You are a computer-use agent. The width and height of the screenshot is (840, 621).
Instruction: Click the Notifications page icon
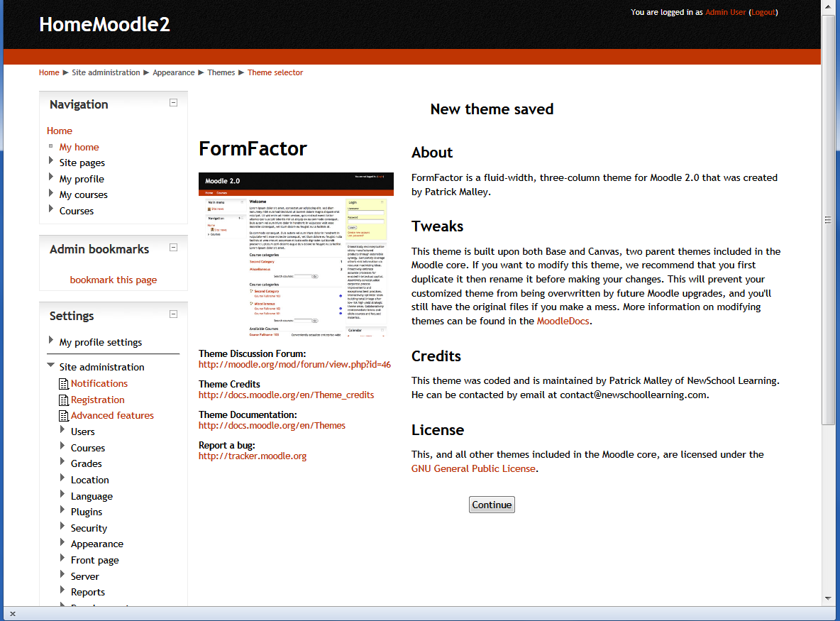pos(63,384)
